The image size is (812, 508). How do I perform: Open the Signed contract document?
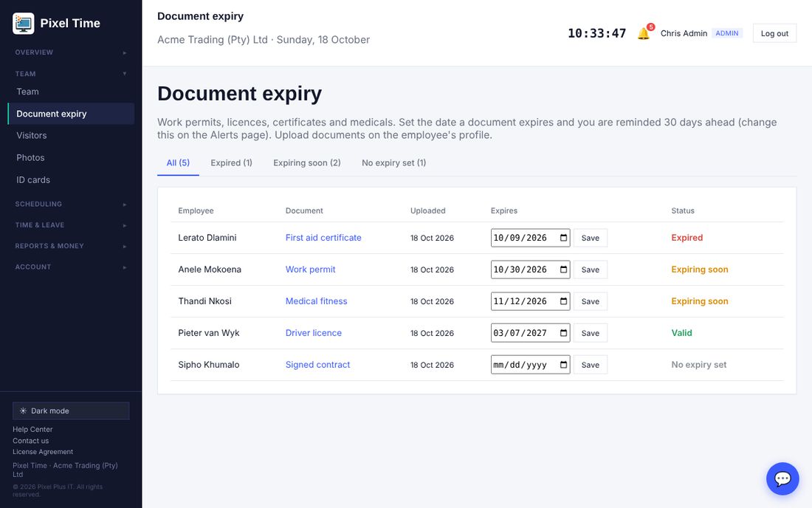click(x=318, y=365)
